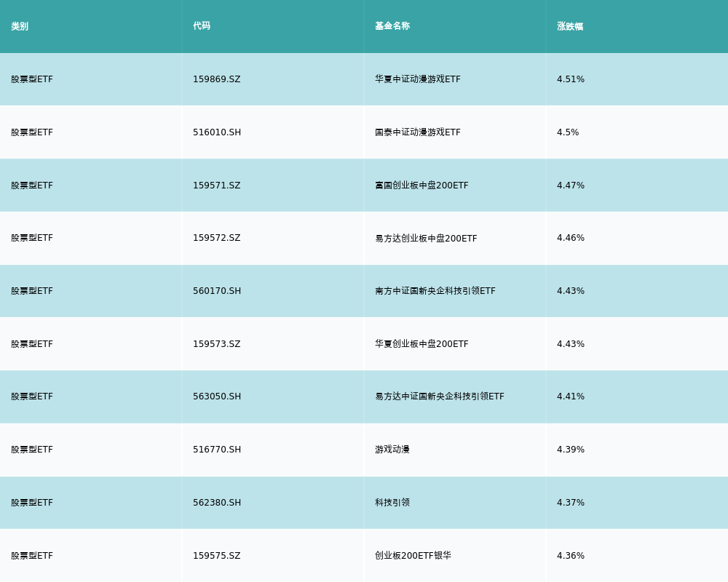Select fund name 游戏动漫
This screenshot has width=728, height=582.
point(392,450)
